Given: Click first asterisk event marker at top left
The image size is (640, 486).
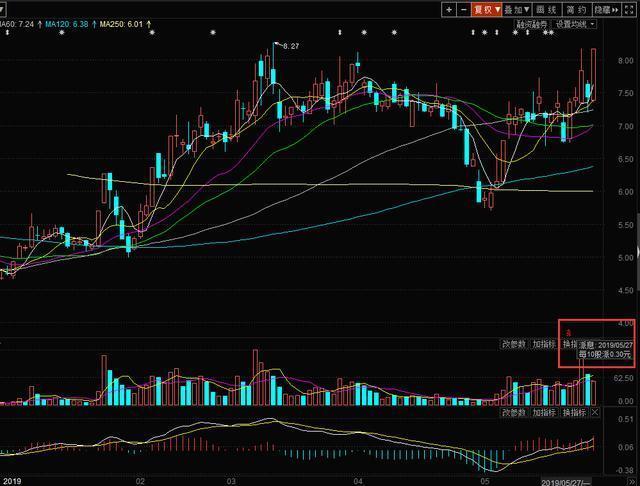Looking at the screenshot, I should click(62, 33).
